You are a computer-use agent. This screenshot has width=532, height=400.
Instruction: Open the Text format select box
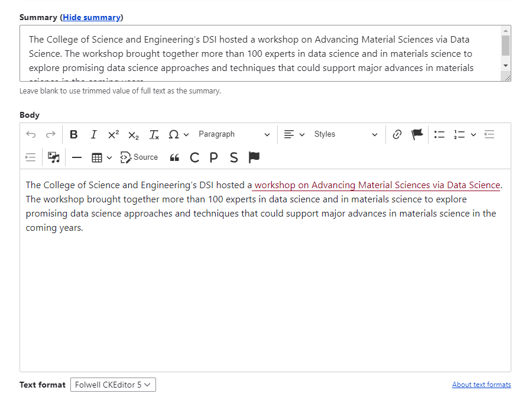tap(113, 385)
